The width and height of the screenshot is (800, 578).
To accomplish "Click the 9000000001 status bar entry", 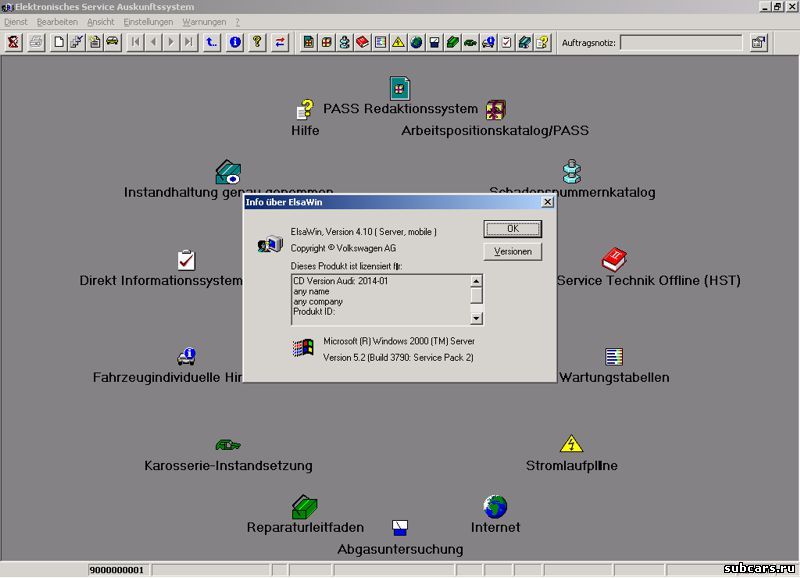I will pos(117,570).
